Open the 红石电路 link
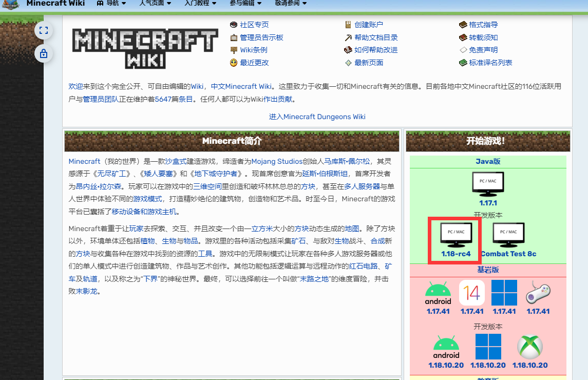The height and width of the screenshot is (380, 588). pyautogui.click(x=363, y=266)
